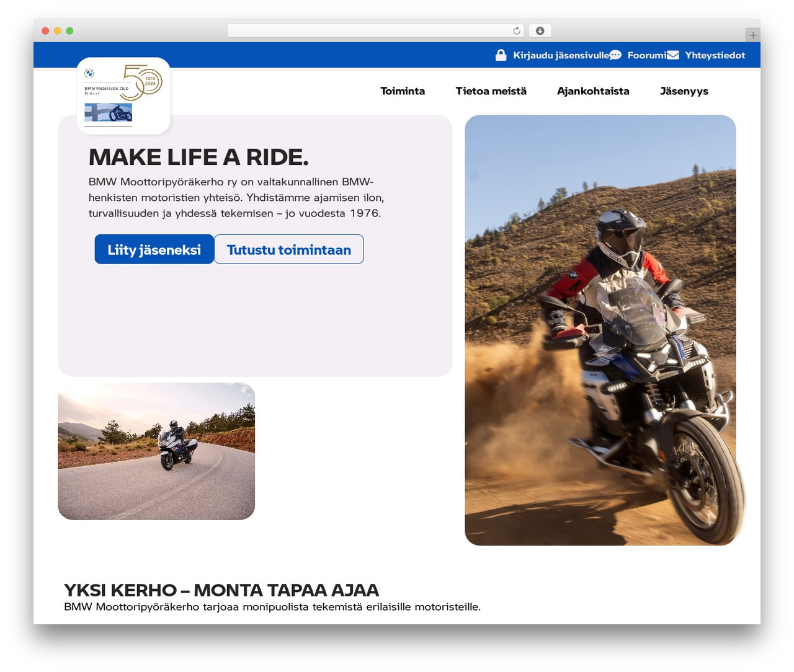Click the YKSI KERHO – MONTA TAPAA AJAA heading
Screen dimensions: 794x672
click(x=221, y=590)
